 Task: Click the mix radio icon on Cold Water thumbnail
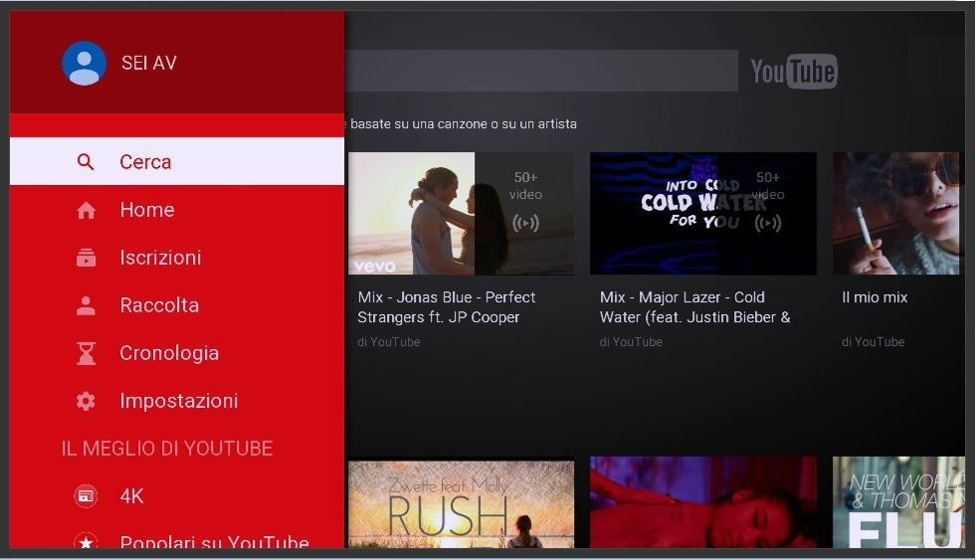click(x=767, y=223)
